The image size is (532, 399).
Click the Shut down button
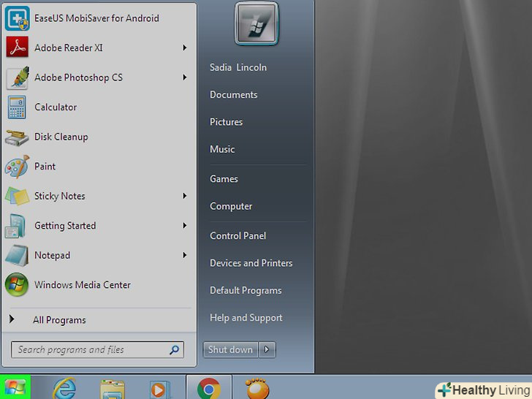click(x=230, y=349)
